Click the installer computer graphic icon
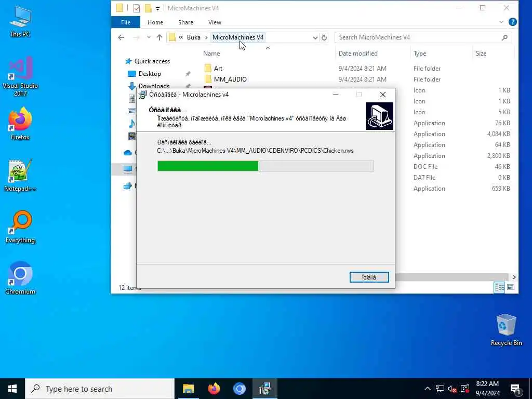 (x=379, y=116)
